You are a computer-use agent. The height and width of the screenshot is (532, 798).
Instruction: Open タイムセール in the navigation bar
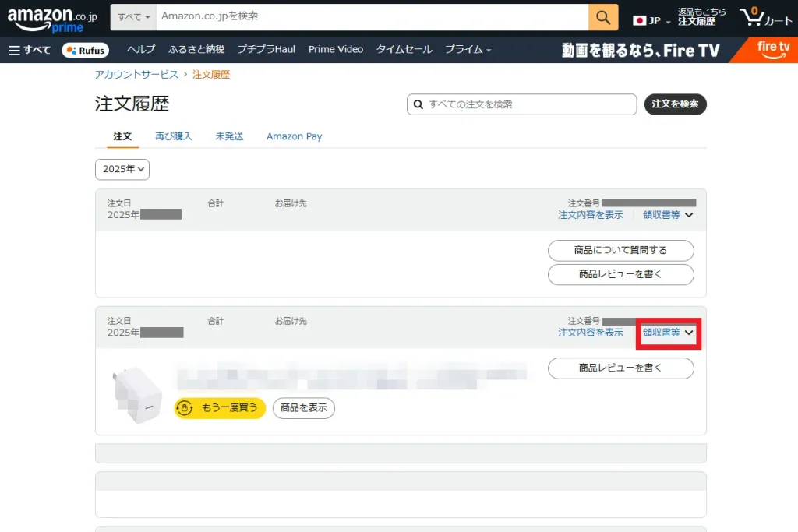(404, 49)
